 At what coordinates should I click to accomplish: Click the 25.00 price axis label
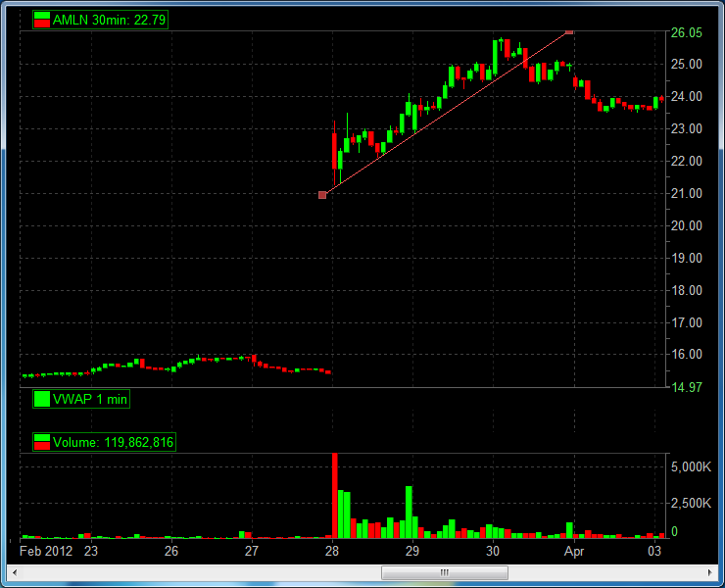pyautogui.click(x=686, y=65)
